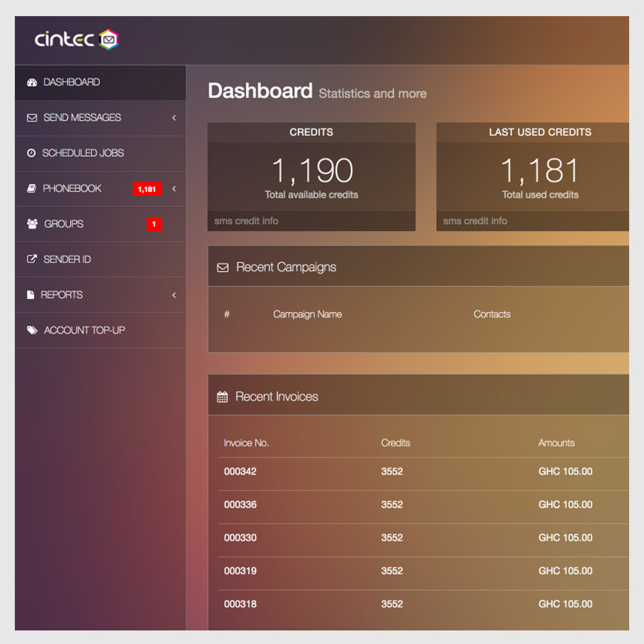Screen dimensions: 644x644
Task: Click the Cintec logo envelope icon
Action: pos(109,40)
